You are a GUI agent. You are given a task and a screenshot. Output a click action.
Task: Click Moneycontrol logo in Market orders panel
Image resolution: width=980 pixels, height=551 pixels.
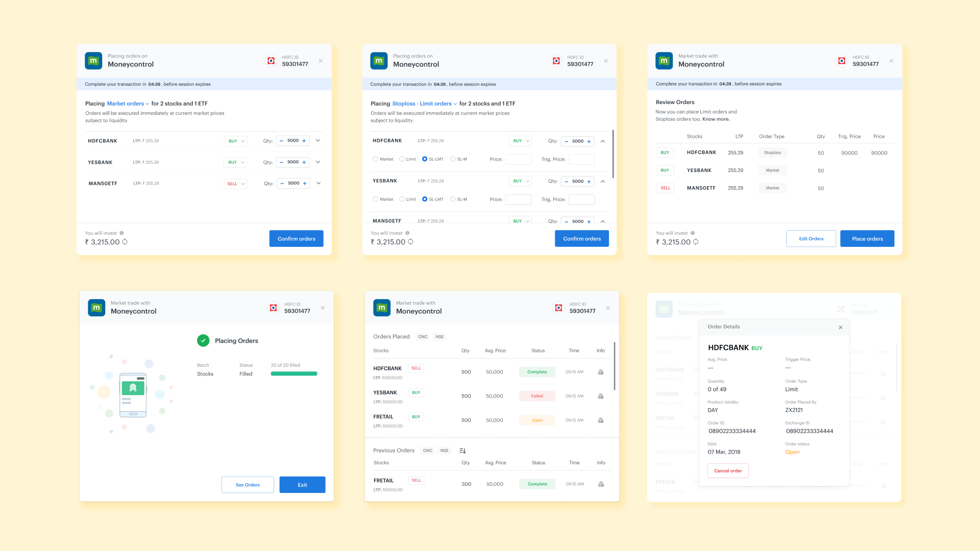click(93, 61)
